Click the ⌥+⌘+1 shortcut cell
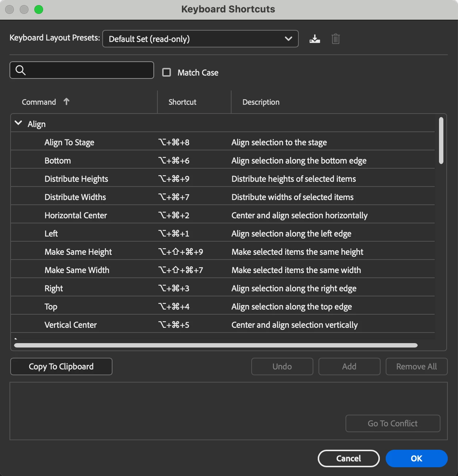 click(x=174, y=234)
